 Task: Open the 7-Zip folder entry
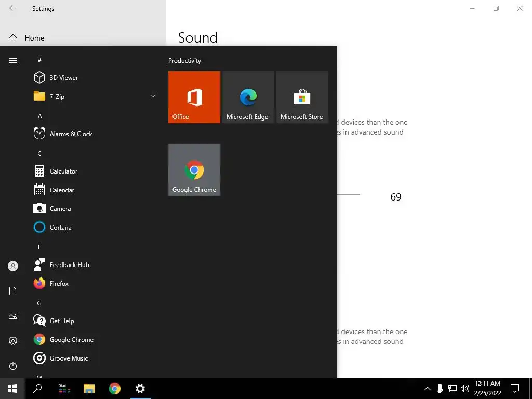tap(95, 96)
